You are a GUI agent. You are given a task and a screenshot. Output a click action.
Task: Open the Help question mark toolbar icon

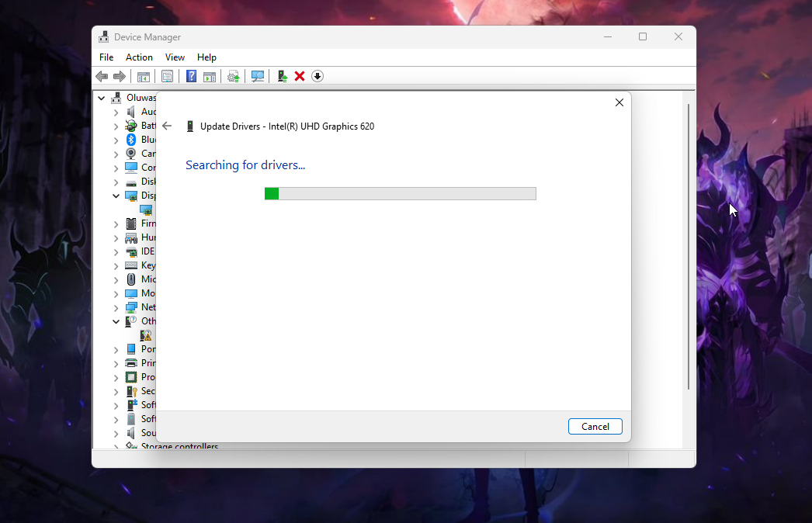[191, 76]
